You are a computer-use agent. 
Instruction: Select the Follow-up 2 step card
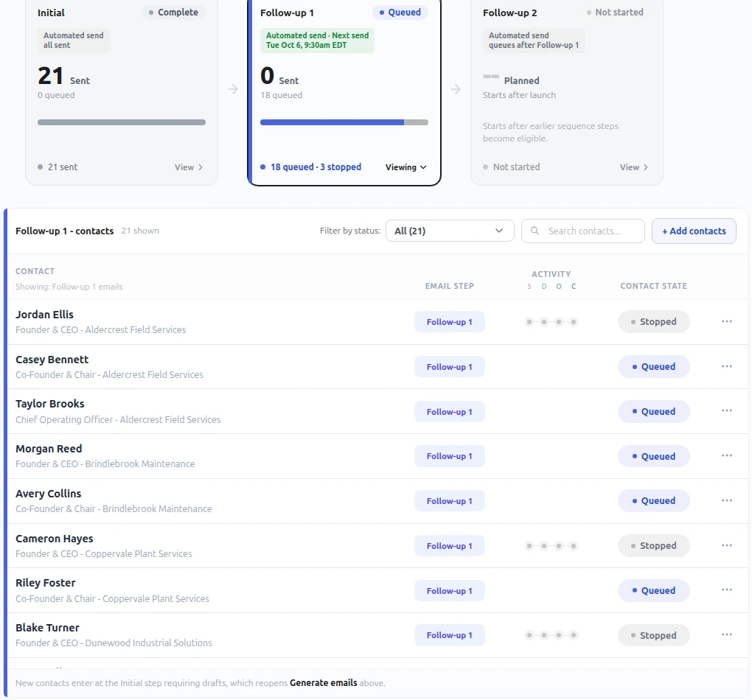pyautogui.click(x=567, y=91)
